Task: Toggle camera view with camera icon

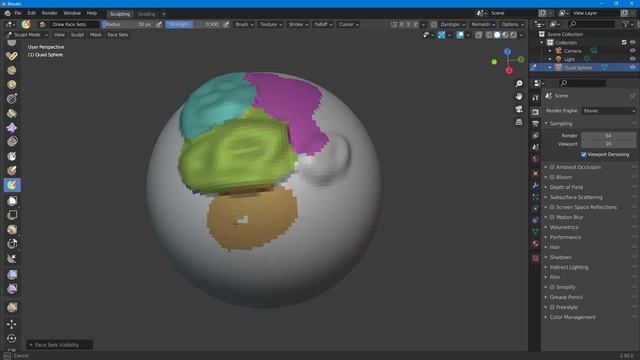Action: (x=519, y=109)
